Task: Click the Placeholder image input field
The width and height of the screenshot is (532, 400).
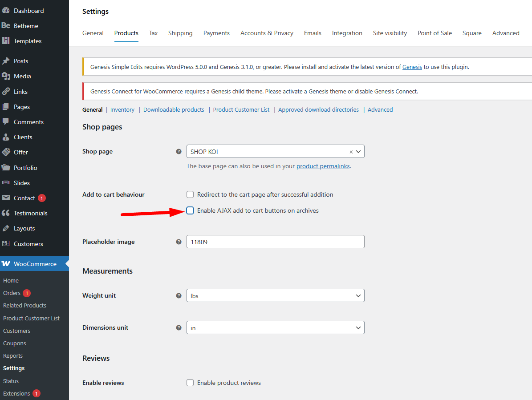Action: click(275, 242)
